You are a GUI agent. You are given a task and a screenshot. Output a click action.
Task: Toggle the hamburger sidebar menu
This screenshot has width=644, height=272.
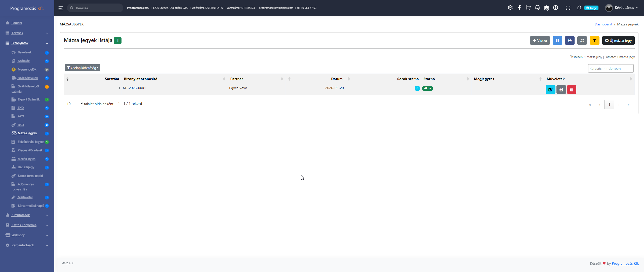tap(61, 8)
